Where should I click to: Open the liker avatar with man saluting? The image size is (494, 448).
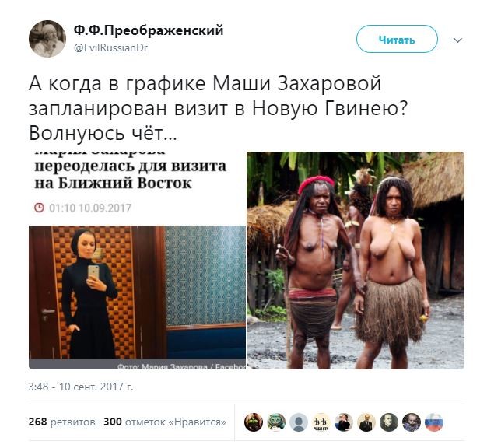pyautogui.click(x=344, y=422)
